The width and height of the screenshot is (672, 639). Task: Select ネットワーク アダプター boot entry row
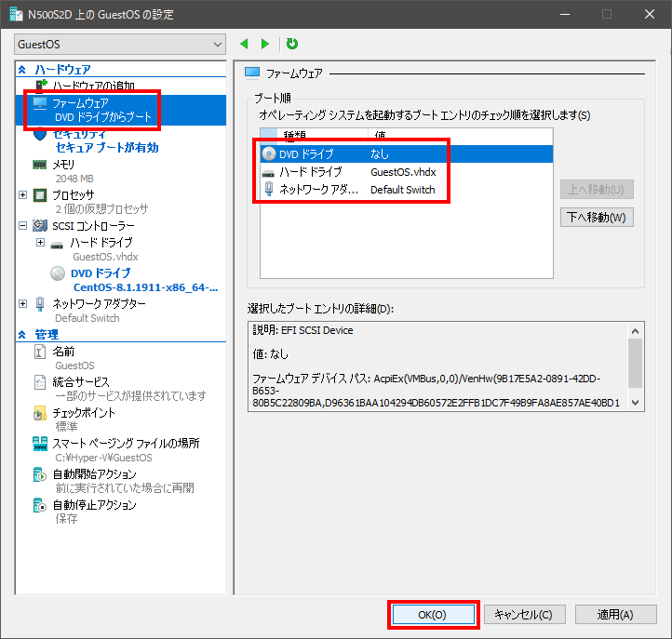407,190
